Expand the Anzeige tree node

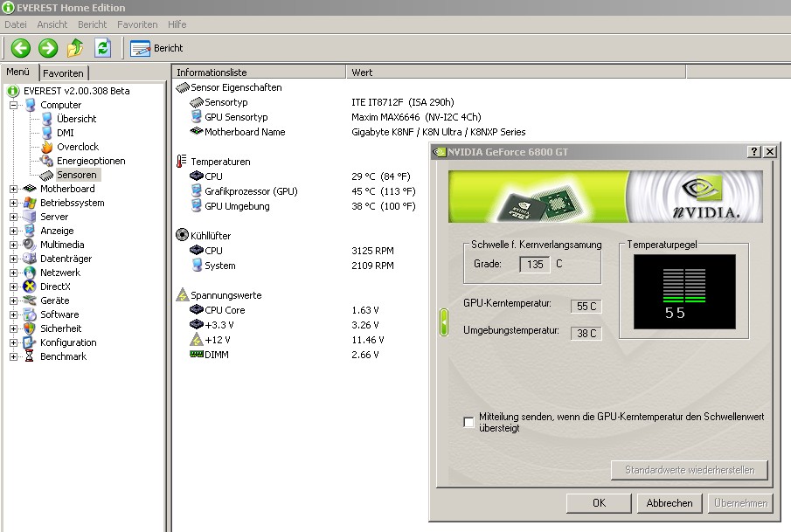point(13,231)
